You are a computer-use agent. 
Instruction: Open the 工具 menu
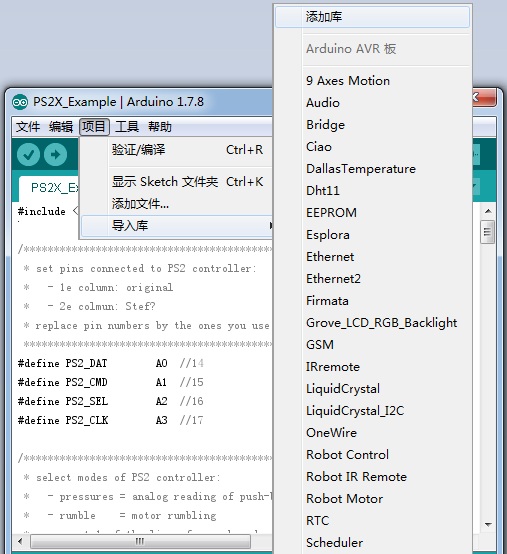[x=127, y=126]
